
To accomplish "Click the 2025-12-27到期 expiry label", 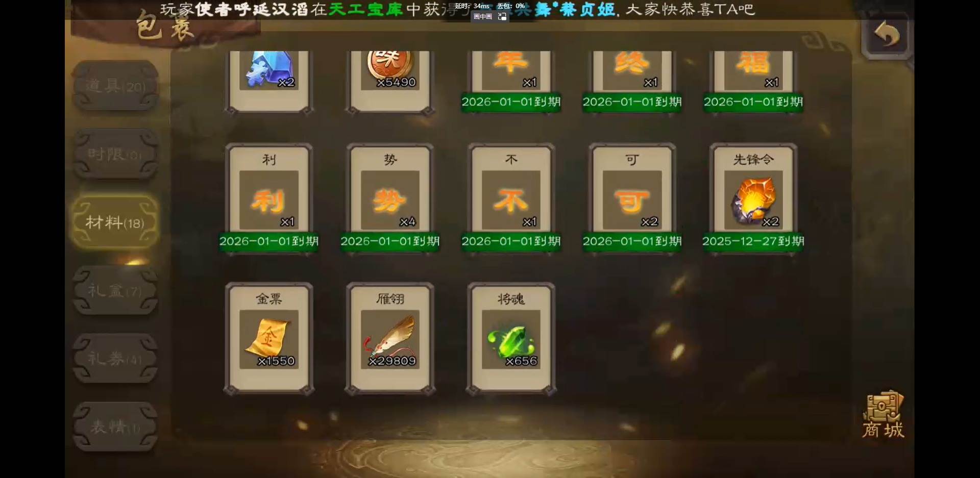I will point(753,241).
